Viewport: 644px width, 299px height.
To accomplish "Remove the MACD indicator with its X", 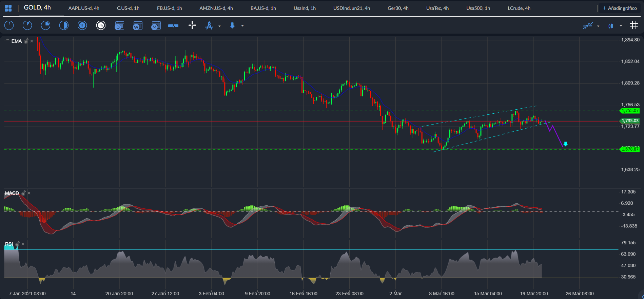I will 29,193.
